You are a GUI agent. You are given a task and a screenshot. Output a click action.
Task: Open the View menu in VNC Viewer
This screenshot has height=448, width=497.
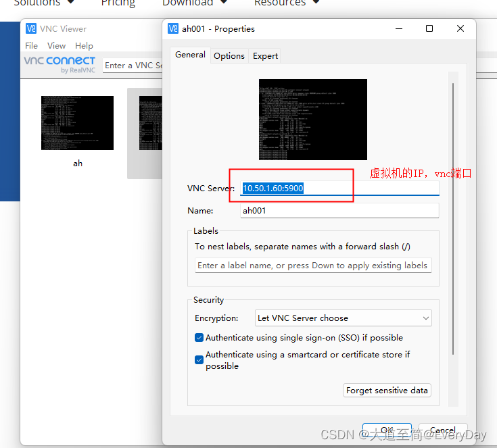[56, 46]
